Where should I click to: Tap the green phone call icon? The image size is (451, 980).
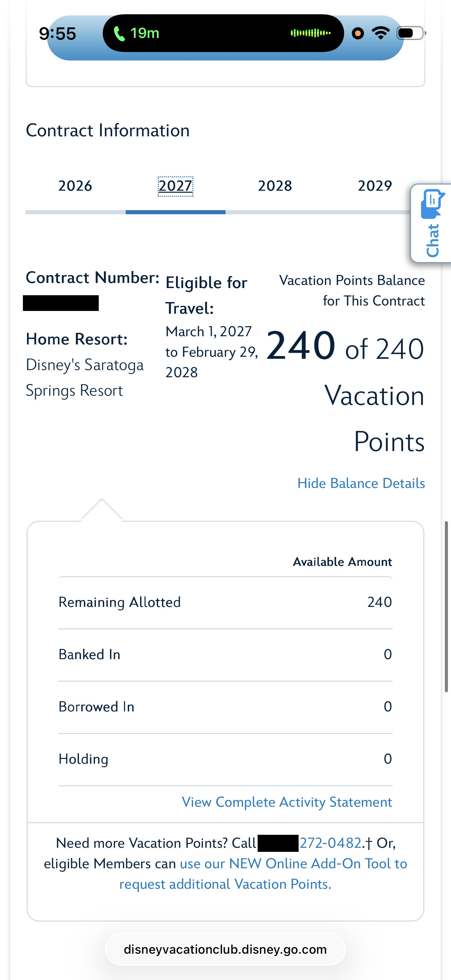pyautogui.click(x=119, y=33)
